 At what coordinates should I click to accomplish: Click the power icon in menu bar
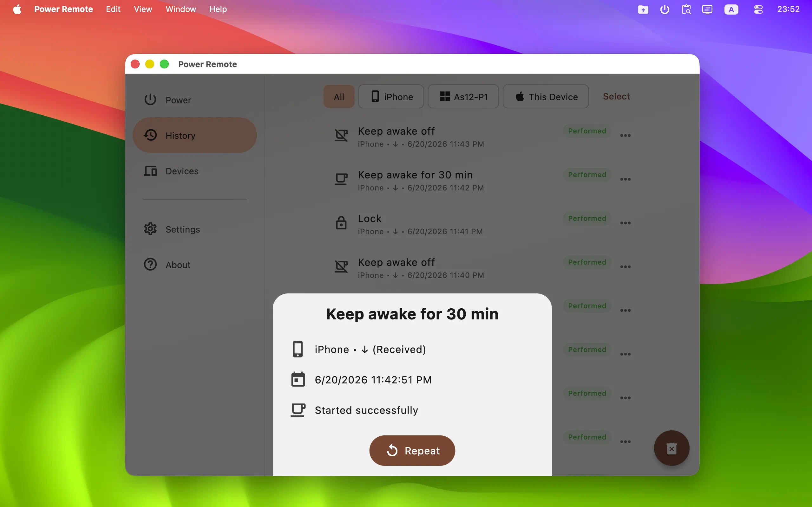[x=665, y=10]
